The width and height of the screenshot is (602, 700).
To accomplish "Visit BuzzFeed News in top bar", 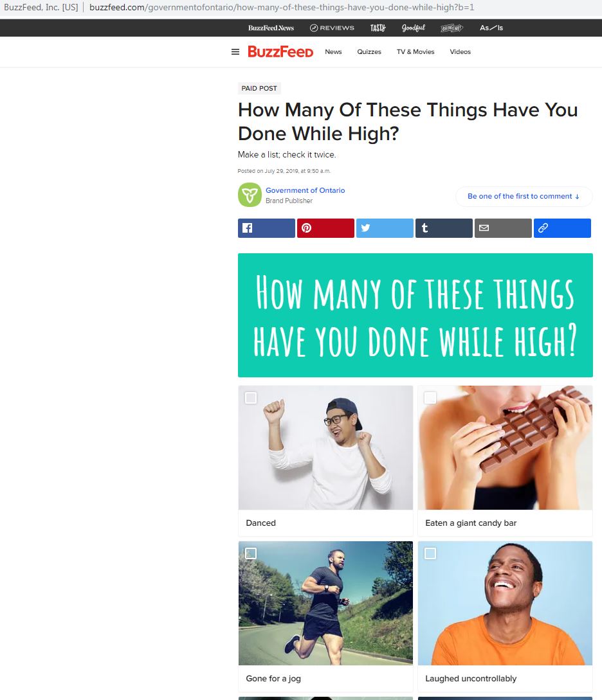I will [x=271, y=28].
